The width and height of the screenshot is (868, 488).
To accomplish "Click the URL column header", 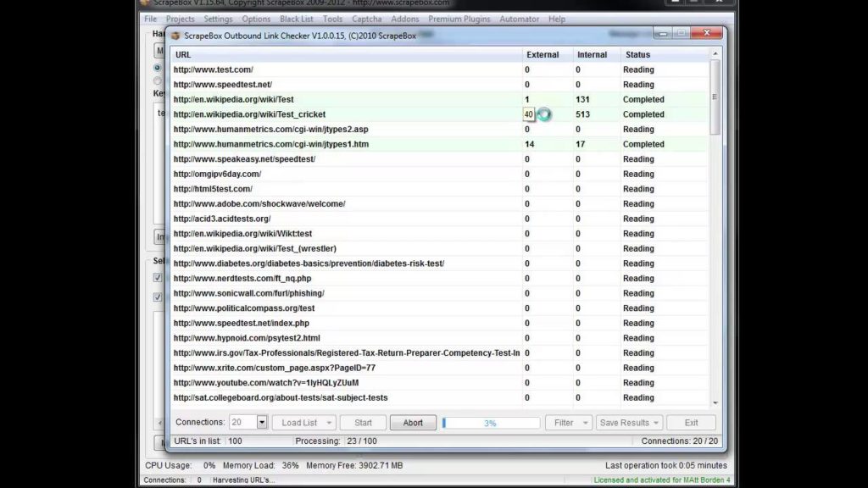I will click(347, 55).
